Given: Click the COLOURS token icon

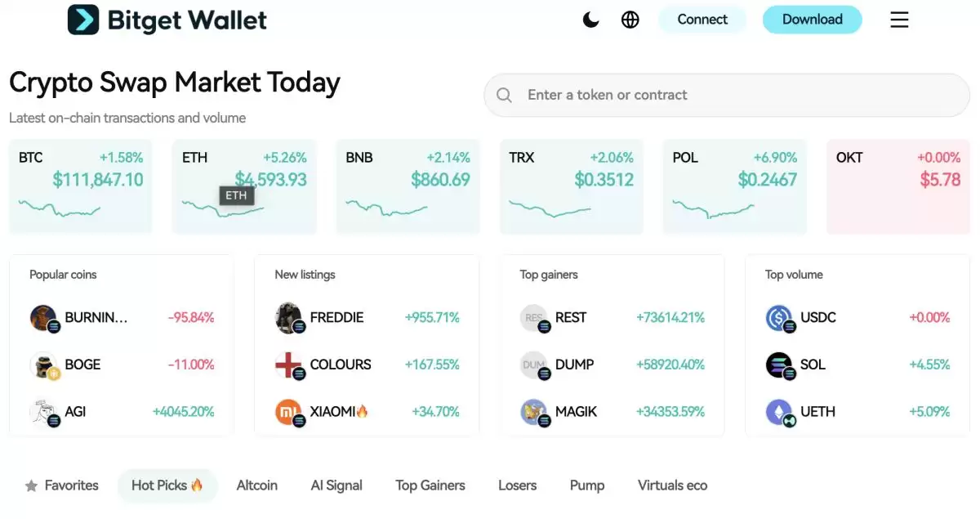Looking at the screenshot, I should point(289,365).
